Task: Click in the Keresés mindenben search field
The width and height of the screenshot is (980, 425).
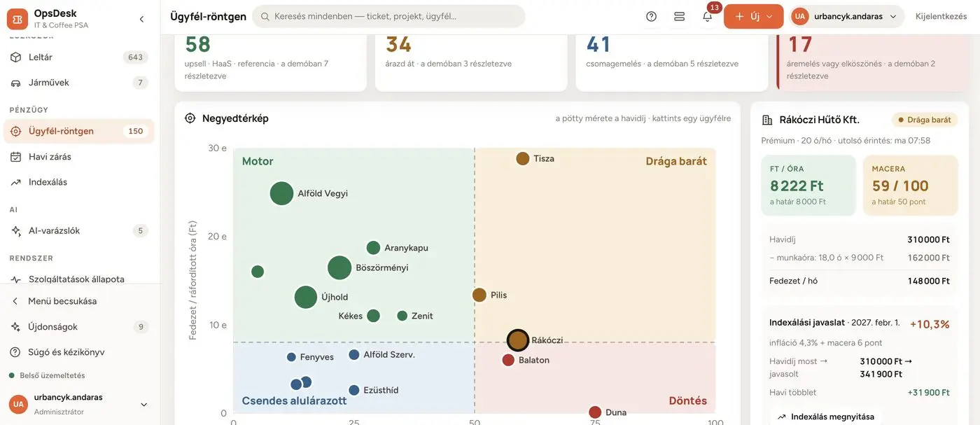Action: pos(388,16)
